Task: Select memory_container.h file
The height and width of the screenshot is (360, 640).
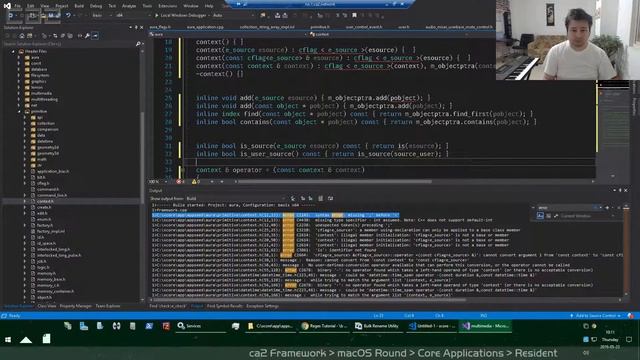Action: coord(56,291)
